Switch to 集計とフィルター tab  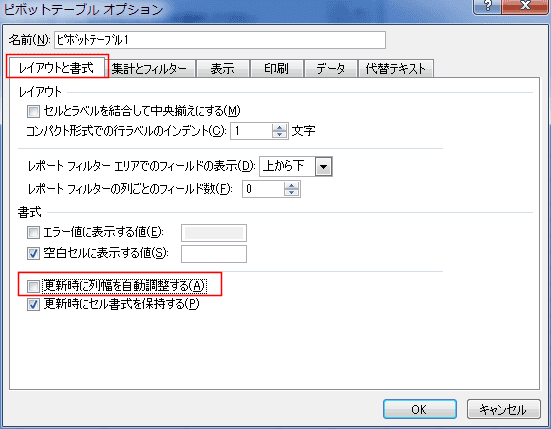click(149, 69)
